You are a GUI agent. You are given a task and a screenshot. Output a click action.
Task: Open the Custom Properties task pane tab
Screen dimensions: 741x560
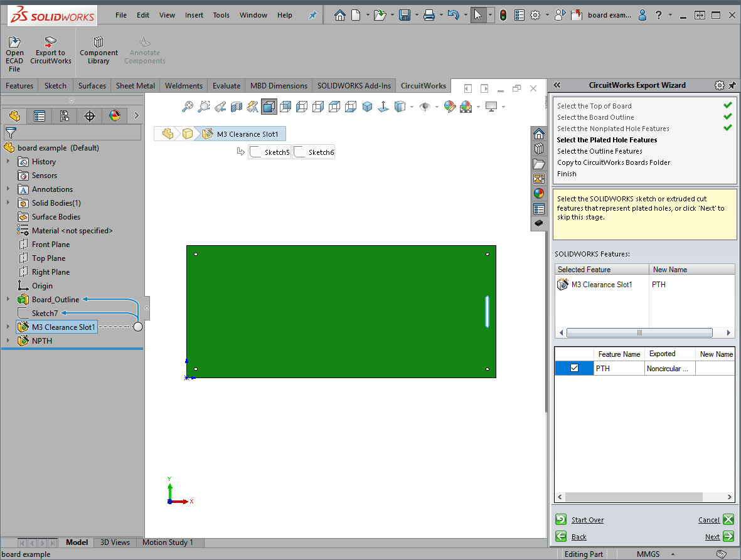pos(539,208)
